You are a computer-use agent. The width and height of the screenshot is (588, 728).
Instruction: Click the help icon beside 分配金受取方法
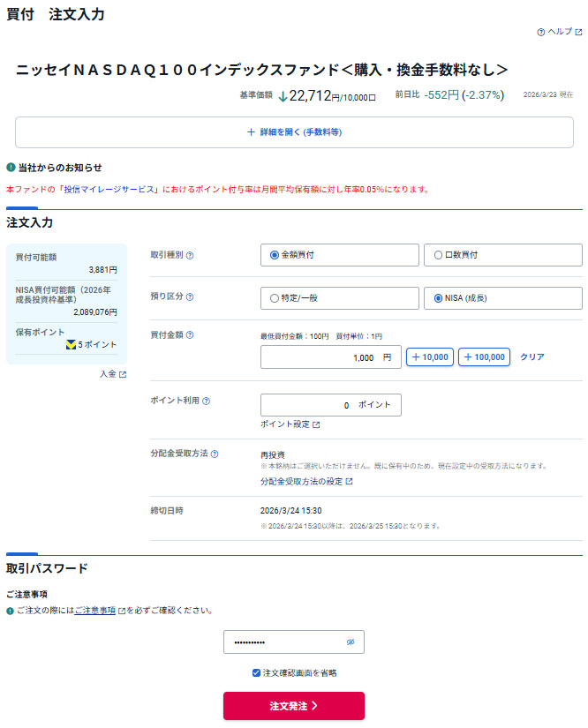pos(215,454)
